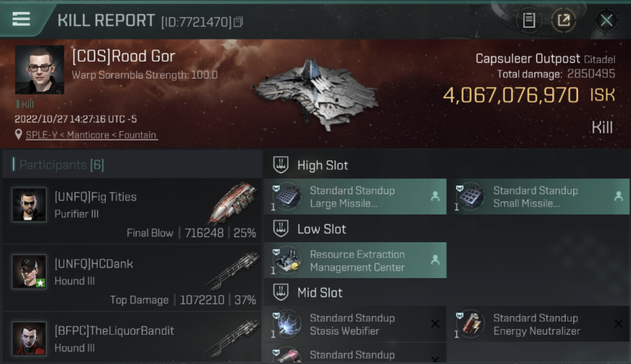631x364 pixels.
Task: Select the Resource Extraction Management Center module
Action: coord(355,261)
